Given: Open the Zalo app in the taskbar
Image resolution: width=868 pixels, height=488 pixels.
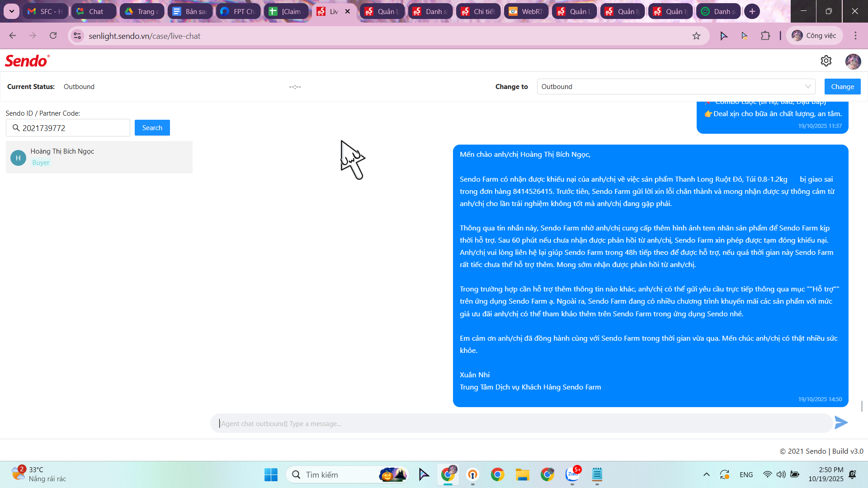Looking at the screenshot, I should [572, 474].
